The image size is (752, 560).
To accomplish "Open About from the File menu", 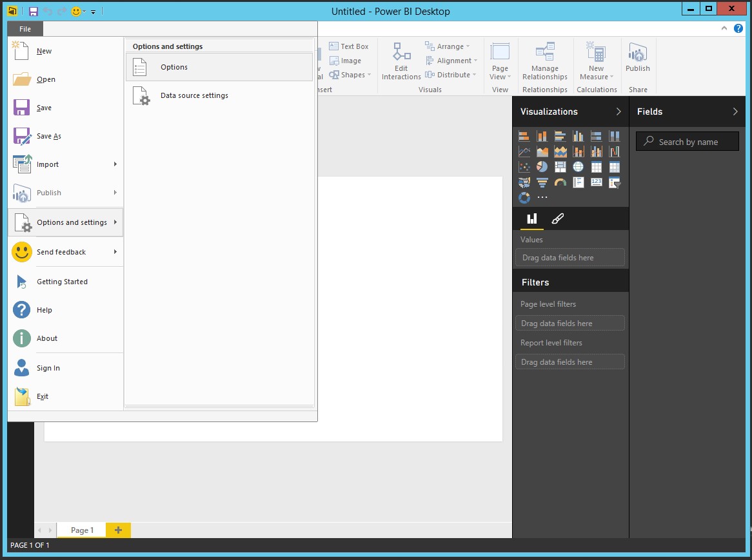I will pyautogui.click(x=66, y=338).
